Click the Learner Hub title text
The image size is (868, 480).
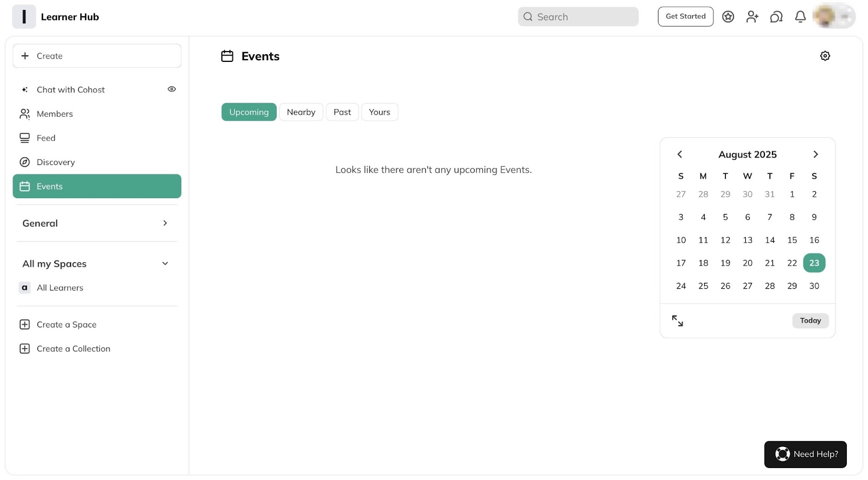point(70,17)
